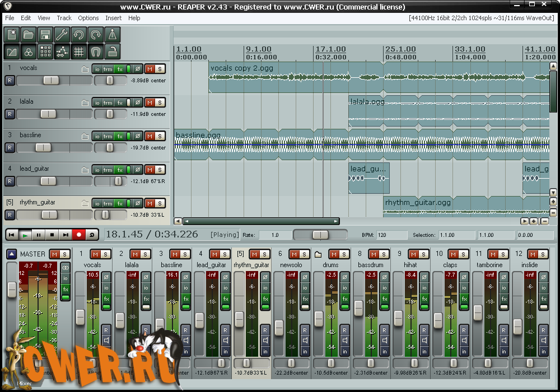Click the io routing button on vocals track
The width and height of the screenshot is (560, 392).
[x=97, y=69]
